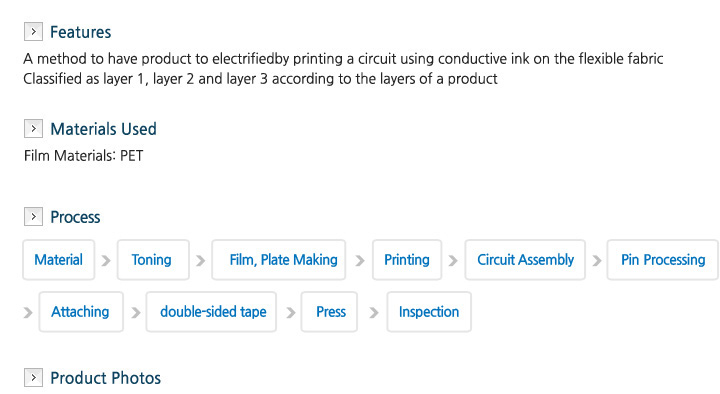Click the chevron between Printing and Circuit Assembly
The width and height of the screenshot is (720, 394).
point(453,260)
